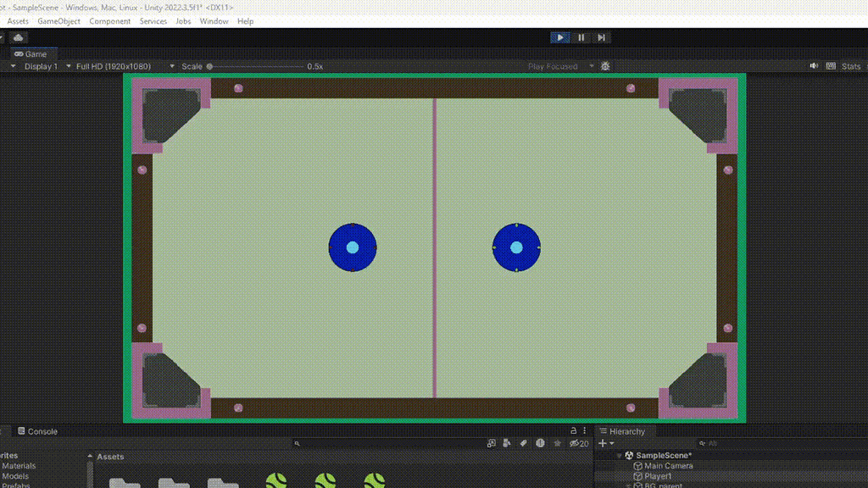Collapse the SampleScene hierarchy entry
Screen dimensions: 868x488
click(618, 455)
